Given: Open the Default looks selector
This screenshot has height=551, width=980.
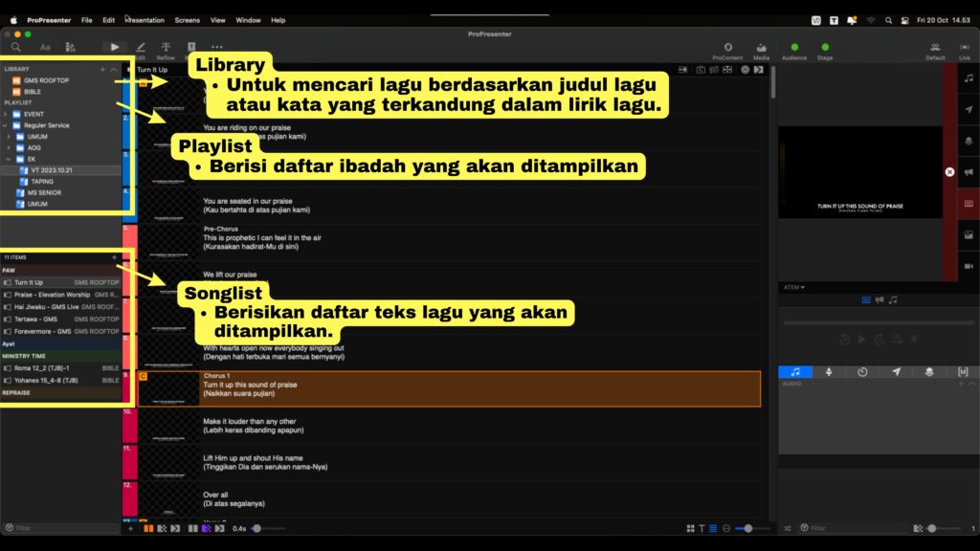Looking at the screenshot, I should coord(935,51).
